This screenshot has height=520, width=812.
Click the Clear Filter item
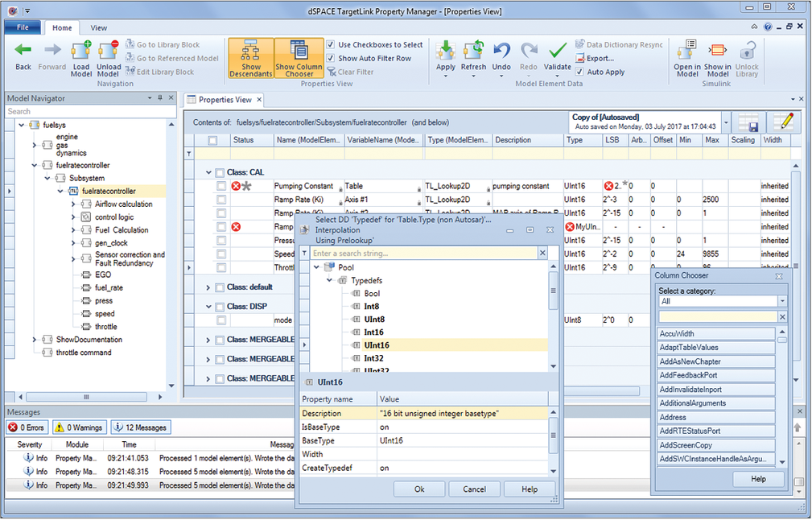(350, 72)
